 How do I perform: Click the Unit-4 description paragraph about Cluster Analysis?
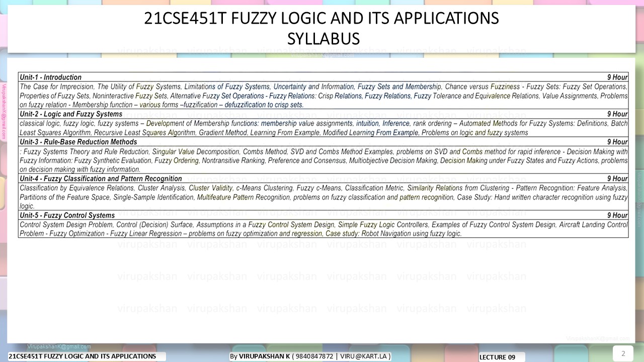(x=324, y=197)
